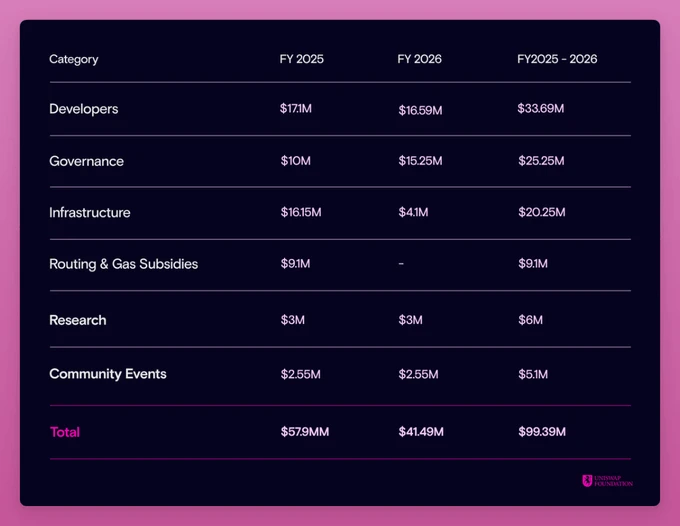Viewport: 680px width, 526px height.
Task: Click the $41.49M total for FY 2026
Action: click(421, 432)
